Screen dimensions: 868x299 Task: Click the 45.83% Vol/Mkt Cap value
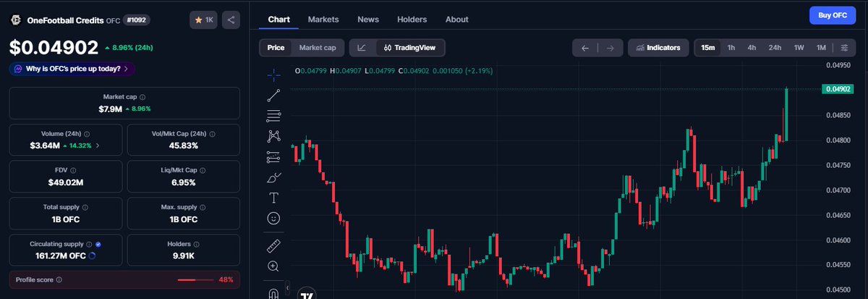(x=184, y=146)
